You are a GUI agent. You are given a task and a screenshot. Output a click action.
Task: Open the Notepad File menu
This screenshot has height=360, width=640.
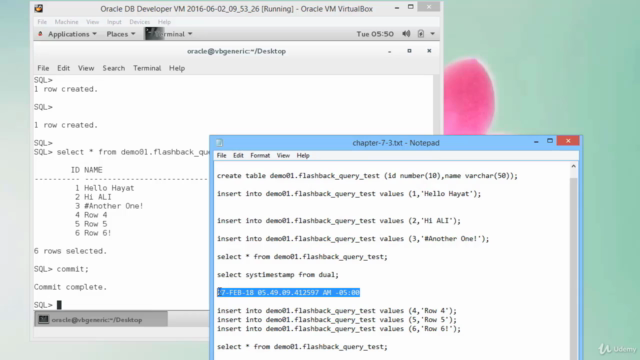(x=222, y=156)
